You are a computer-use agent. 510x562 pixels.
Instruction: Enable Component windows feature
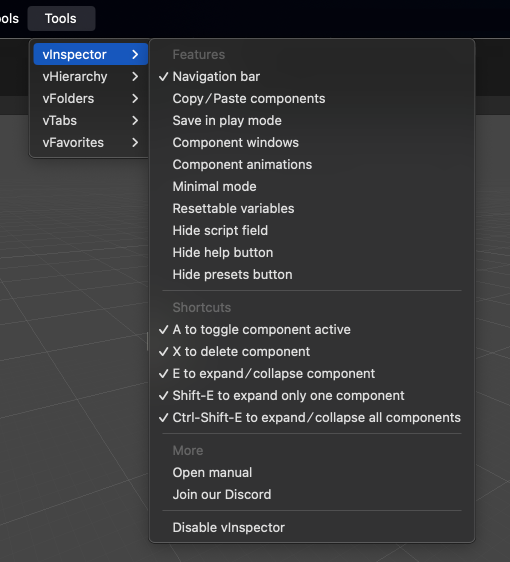point(312,143)
